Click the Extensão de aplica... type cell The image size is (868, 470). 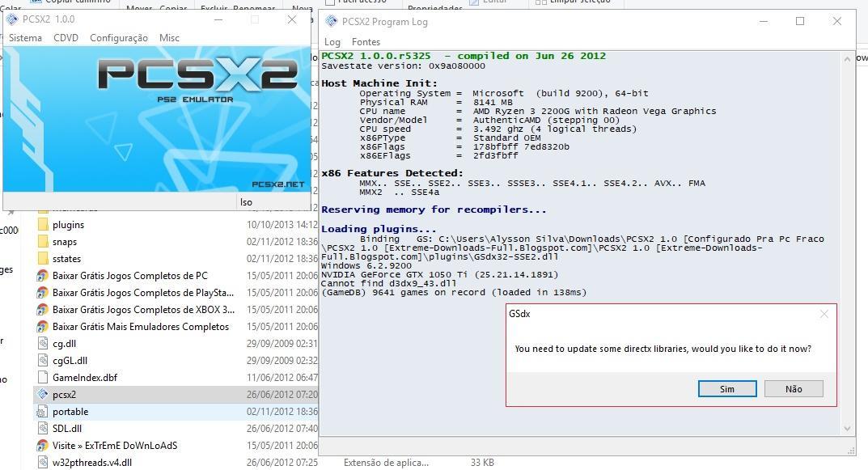click(387, 462)
